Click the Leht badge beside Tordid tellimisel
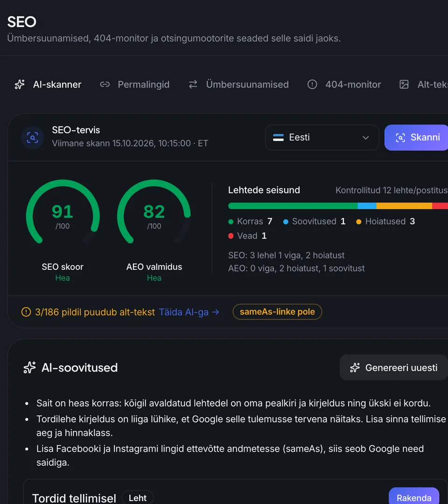 [138, 498]
